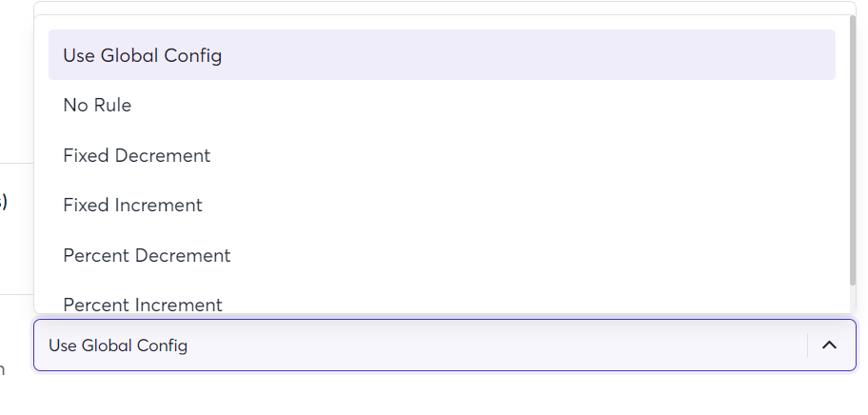The height and width of the screenshot is (415, 868).
Task: Choose the Fixed Decrement rule type
Action: point(442,155)
